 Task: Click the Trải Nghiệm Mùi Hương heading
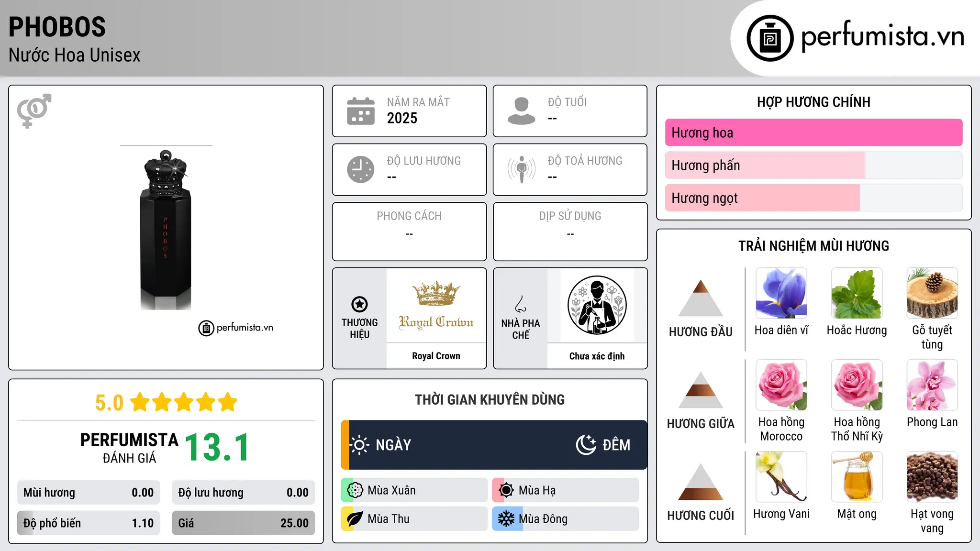tap(813, 246)
